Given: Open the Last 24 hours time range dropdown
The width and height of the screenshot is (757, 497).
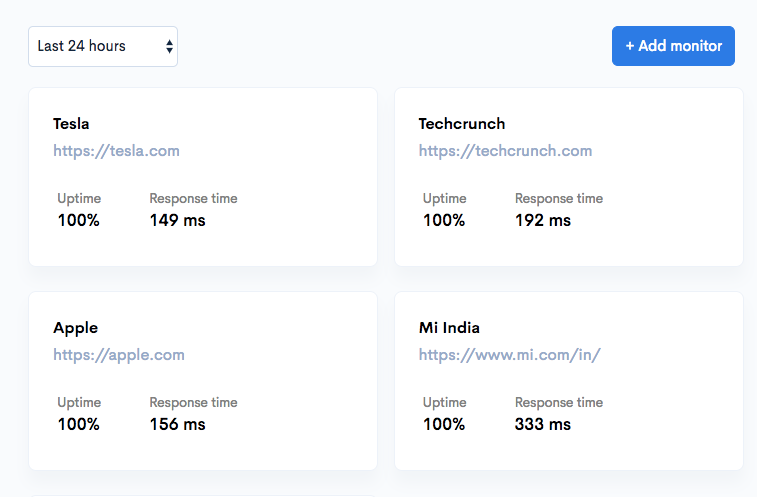Looking at the screenshot, I should pyautogui.click(x=103, y=46).
